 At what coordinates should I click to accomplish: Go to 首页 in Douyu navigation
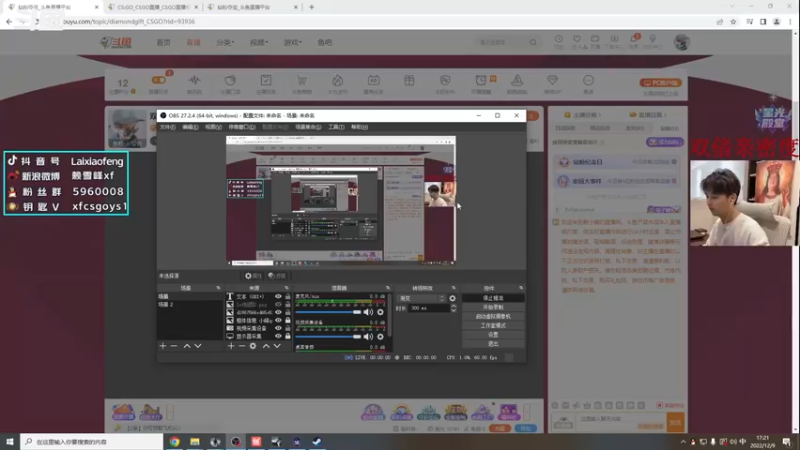click(163, 42)
